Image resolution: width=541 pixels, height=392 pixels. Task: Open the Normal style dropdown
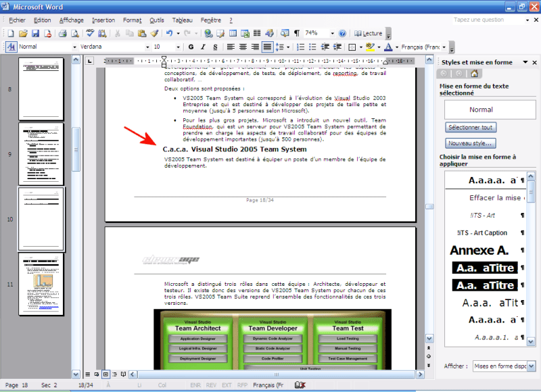74,47
